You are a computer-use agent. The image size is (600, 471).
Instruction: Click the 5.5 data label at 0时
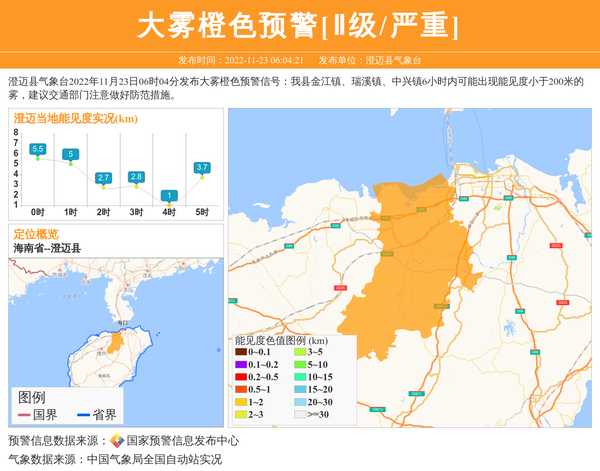[x=38, y=149]
